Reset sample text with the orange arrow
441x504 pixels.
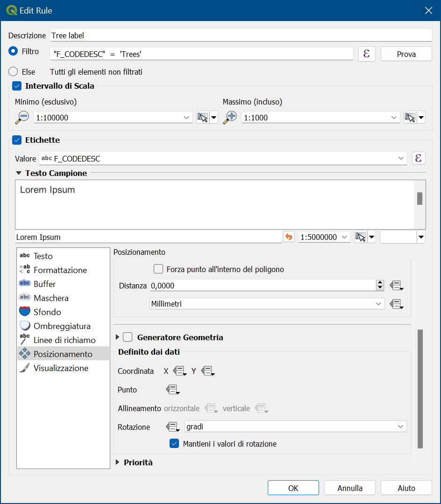[289, 237]
